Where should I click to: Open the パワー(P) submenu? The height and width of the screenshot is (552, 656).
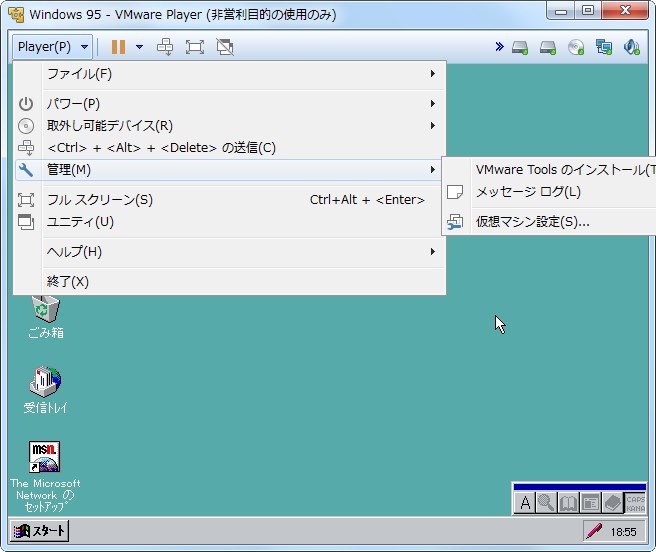pyautogui.click(x=230, y=104)
